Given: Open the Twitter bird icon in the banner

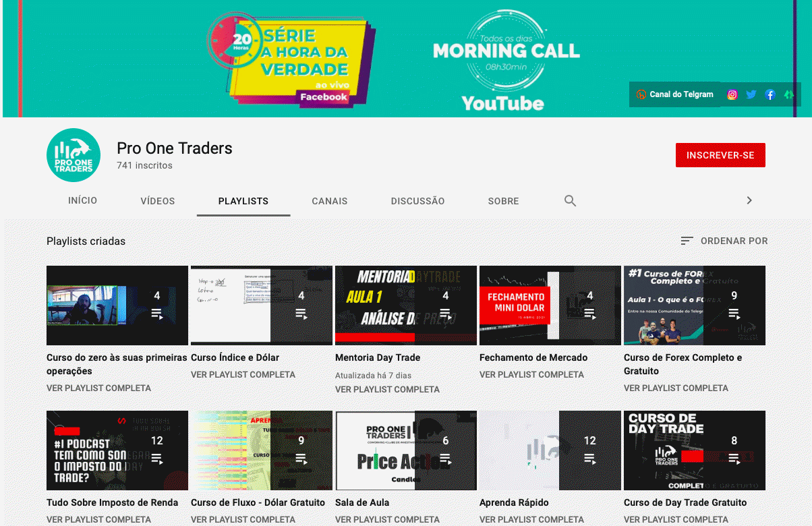Looking at the screenshot, I should click(x=751, y=94).
